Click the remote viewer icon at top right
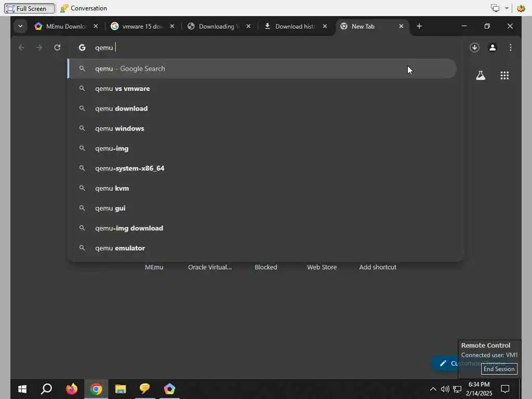532x399 pixels. (x=521, y=8)
